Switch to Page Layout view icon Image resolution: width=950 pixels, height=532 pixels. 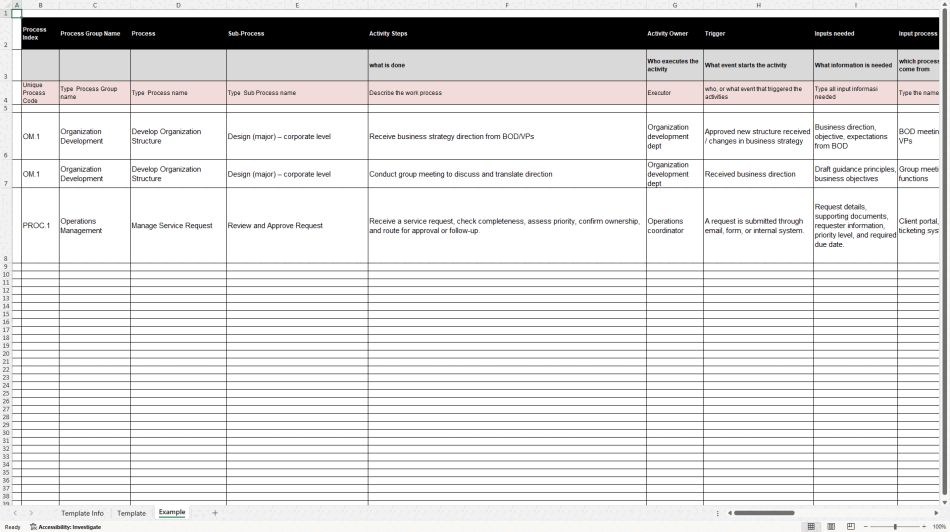(831, 527)
